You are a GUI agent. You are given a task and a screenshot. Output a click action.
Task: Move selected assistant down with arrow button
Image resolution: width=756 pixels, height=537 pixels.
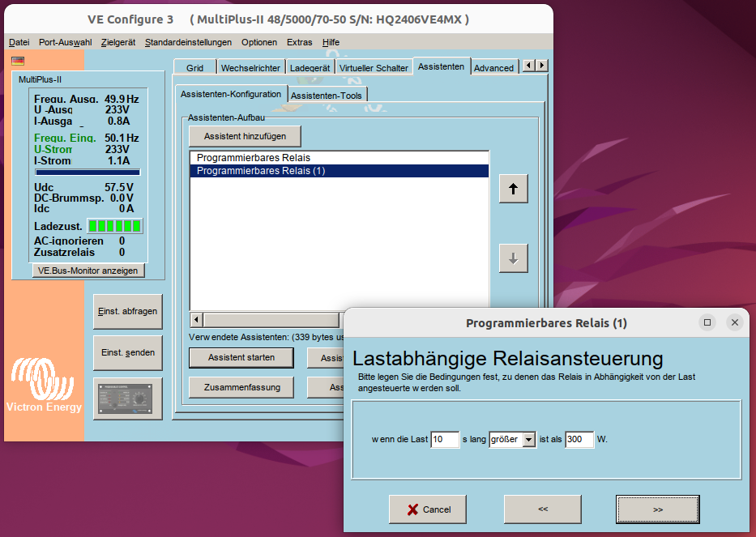(513, 258)
